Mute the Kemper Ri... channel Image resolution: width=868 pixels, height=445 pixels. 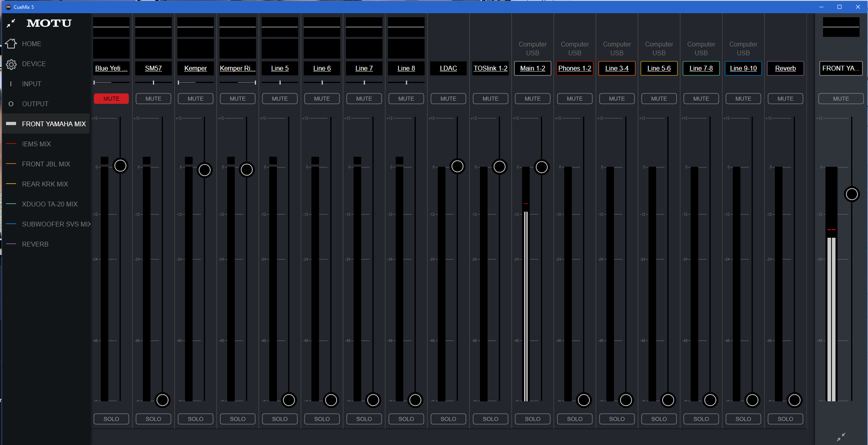click(x=238, y=99)
